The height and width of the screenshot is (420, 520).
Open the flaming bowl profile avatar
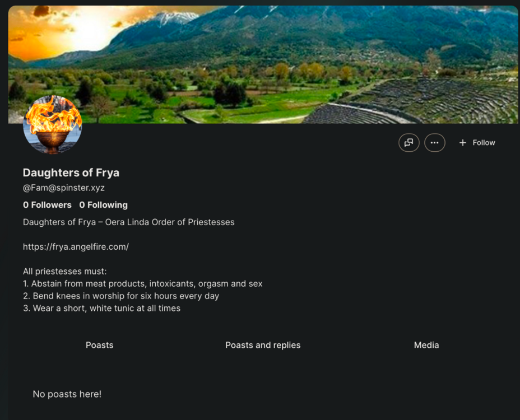click(x=53, y=125)
